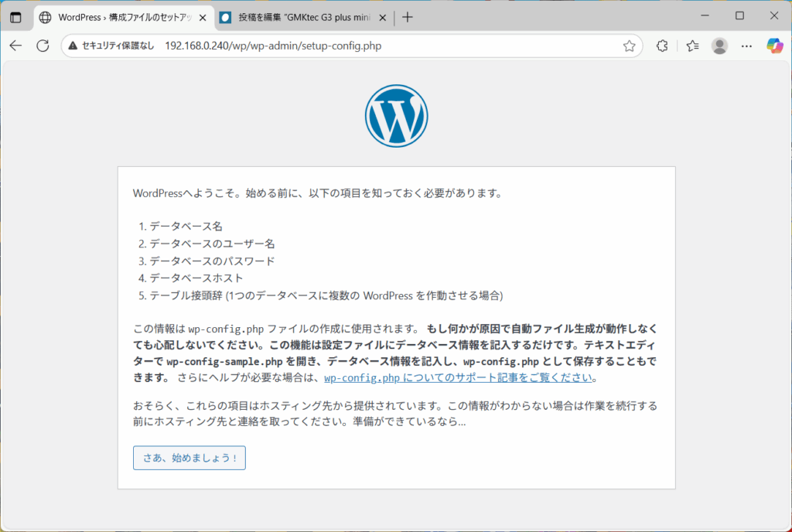The height and width of the screenshot is (532, 792).
Task: Minimize the browser window
Action: [x=705, y=16]
